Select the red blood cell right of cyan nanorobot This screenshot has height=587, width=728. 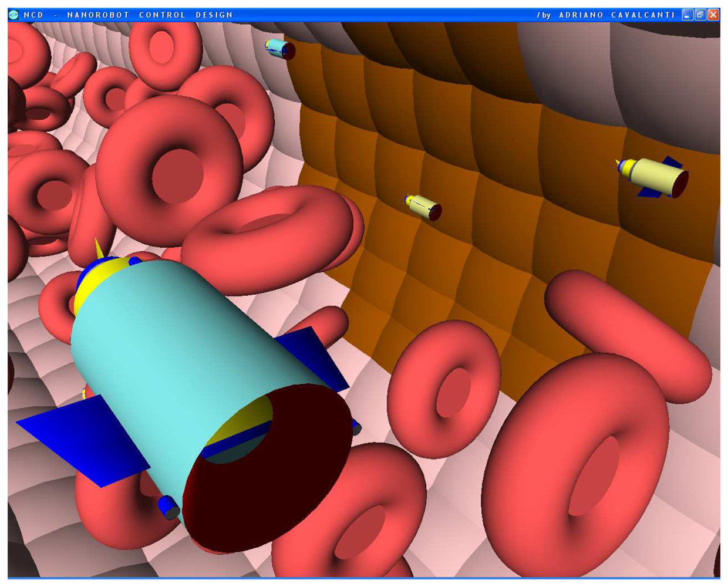point(443,387)
